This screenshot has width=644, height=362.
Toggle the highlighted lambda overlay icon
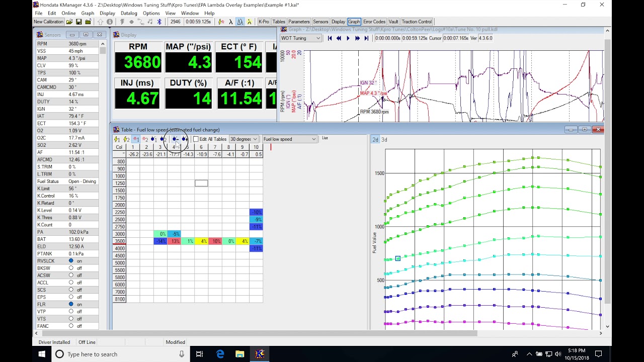coord(240,22)
